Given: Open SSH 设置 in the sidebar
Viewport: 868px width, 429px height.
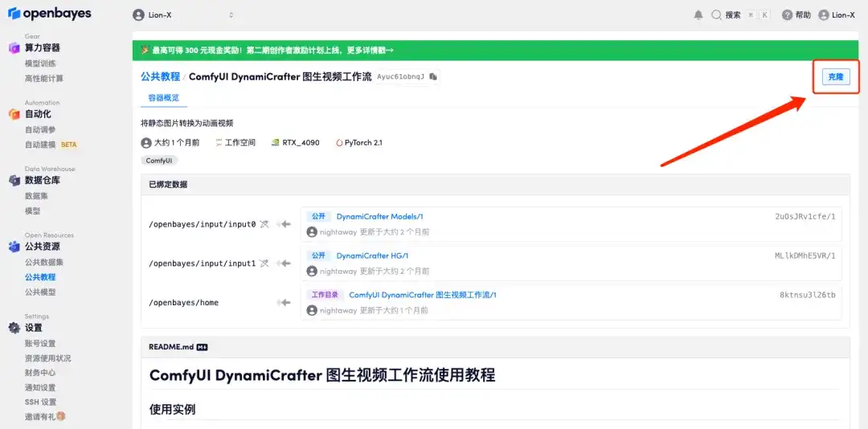Looking at the screenshot, I should 40,402.
